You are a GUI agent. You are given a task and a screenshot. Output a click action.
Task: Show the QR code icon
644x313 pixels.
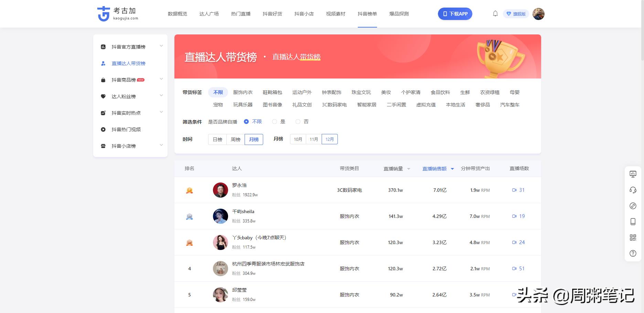click(633, 238)
